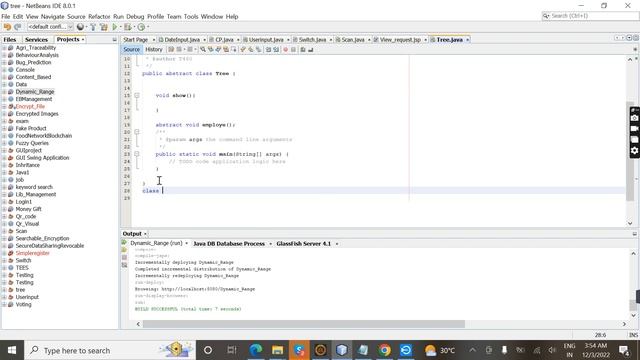Open the Java DB Database Process tab
This screenshot has width=640, height=360.
coord(229,244)
